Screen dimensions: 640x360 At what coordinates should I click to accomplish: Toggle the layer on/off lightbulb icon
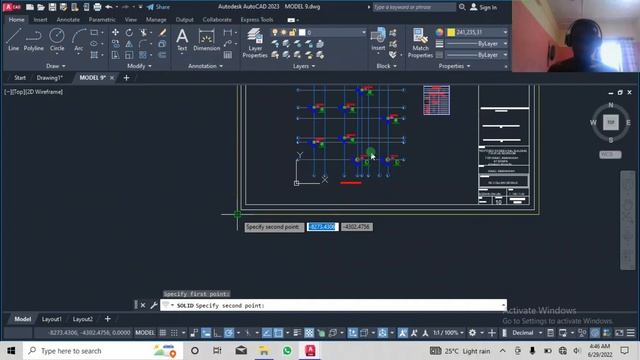point(275,32)
